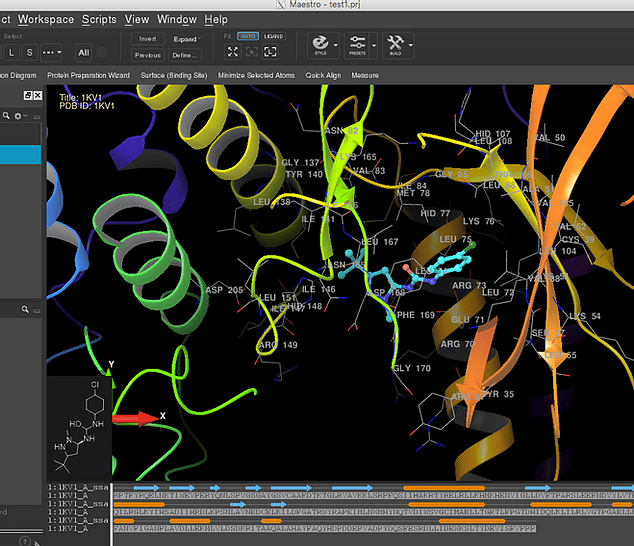Open the Style palette icon
The image size is (634, 546).
pos(320,43)
